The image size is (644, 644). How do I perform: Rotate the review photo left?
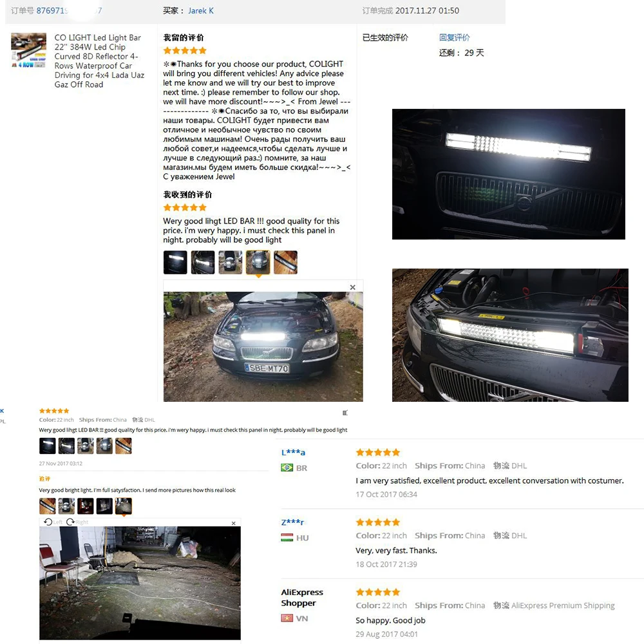[x=53, y=522]
